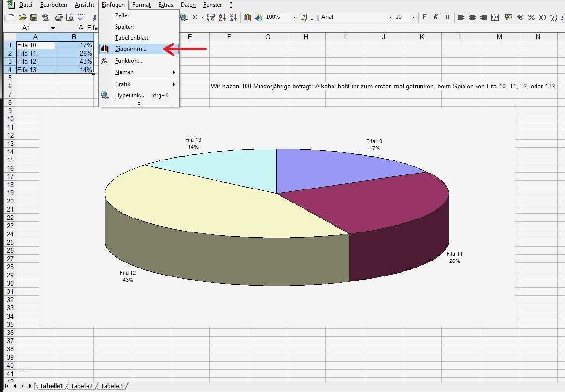
Task: Center the cell text
Action: pyautogui.click(x=472, y=17)
